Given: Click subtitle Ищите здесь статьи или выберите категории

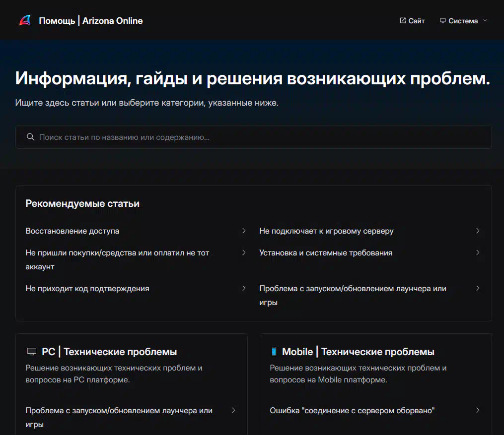Looking at the screenshot, I should pyautogui.click(x=147, y=103).
